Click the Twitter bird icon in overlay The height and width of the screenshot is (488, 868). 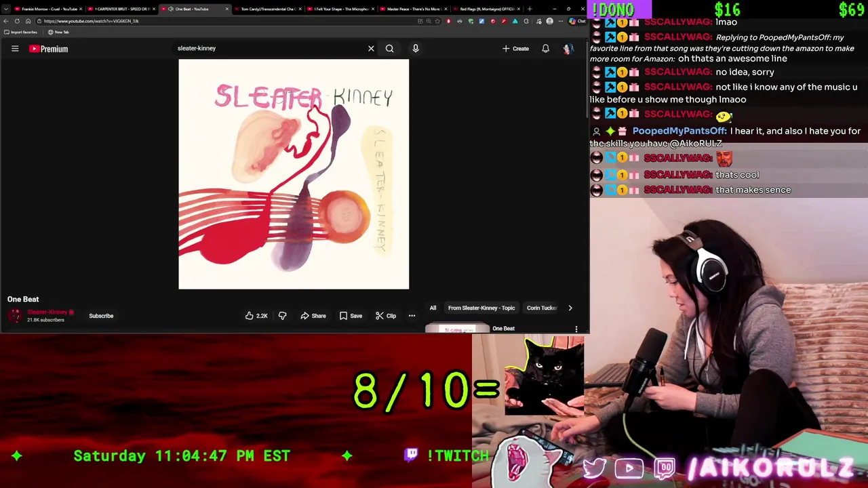(x=595, y=468)
